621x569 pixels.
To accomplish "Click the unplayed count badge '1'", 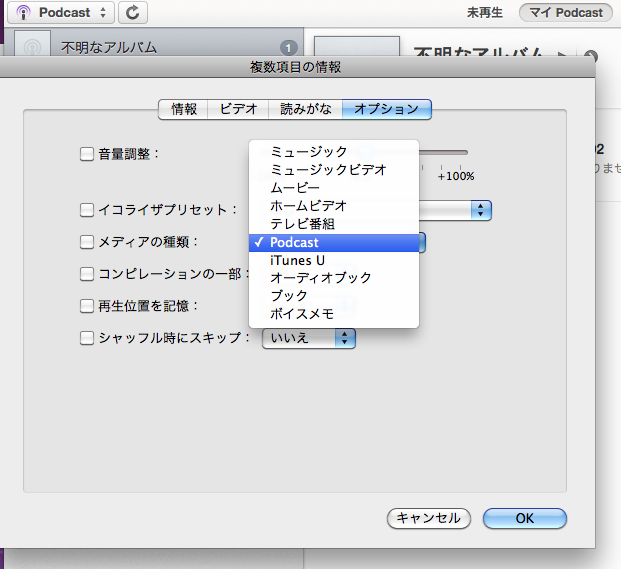I will pyautogui.click(x=288, y=48).
